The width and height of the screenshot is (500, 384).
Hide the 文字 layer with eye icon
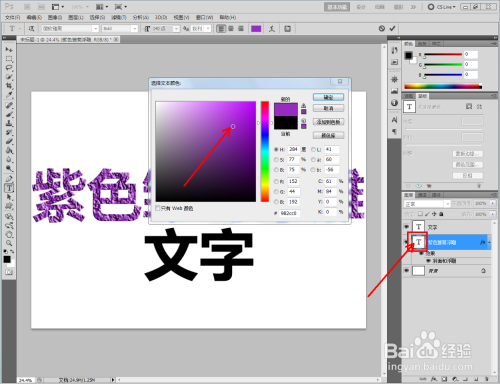pos(406,227)
